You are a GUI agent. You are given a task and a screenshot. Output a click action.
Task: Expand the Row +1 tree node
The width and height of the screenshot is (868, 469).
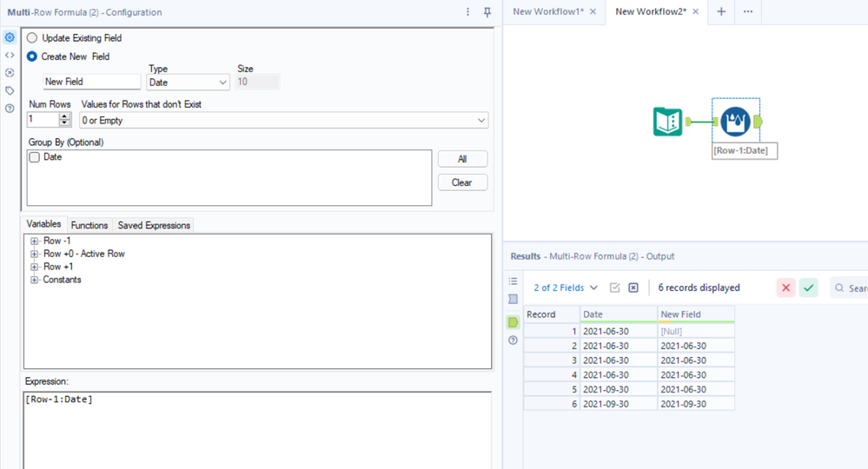tap(35, 267)
